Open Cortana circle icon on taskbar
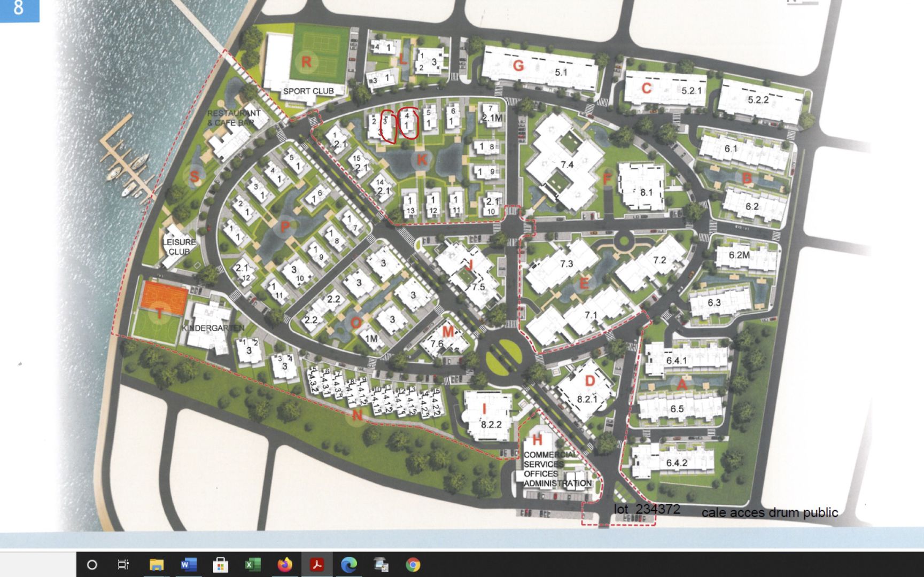The image size is (924, 577). click(x=92, y=565)
